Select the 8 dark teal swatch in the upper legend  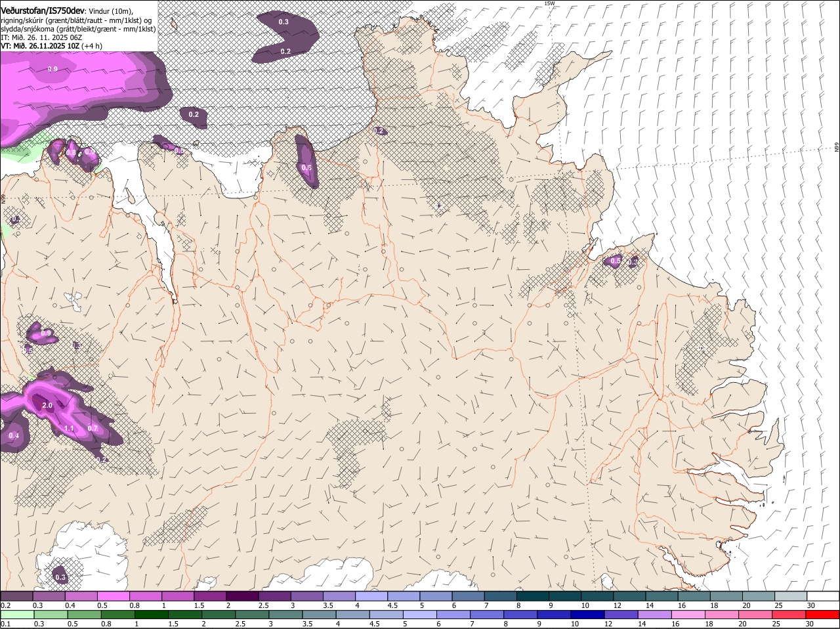[533, 596]
